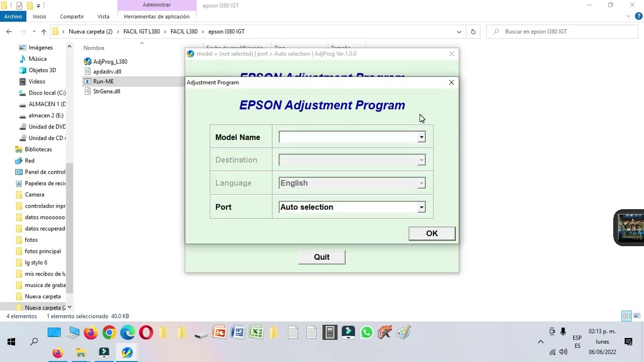644x362 pixels.
Task: Expand the address bar history dropdown
Action: (459, 32)
